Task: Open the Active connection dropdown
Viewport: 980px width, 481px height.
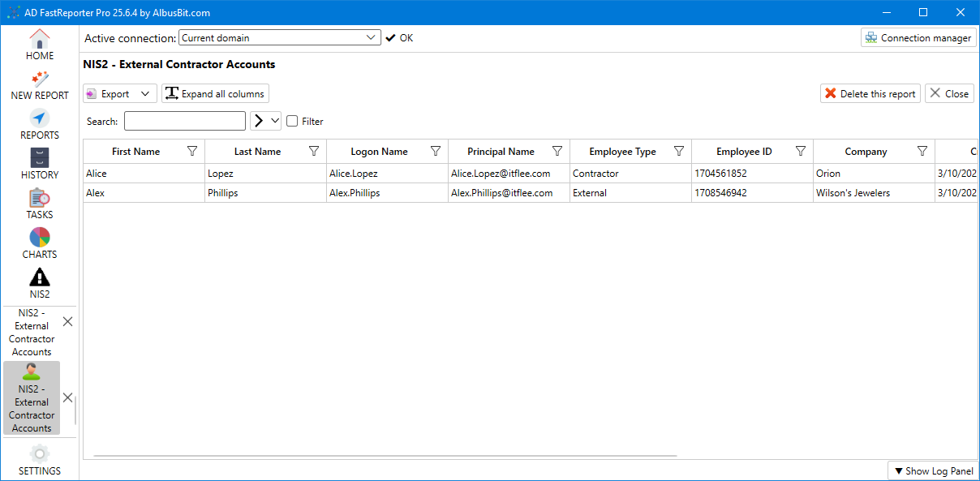Action: tap(280, 37)
